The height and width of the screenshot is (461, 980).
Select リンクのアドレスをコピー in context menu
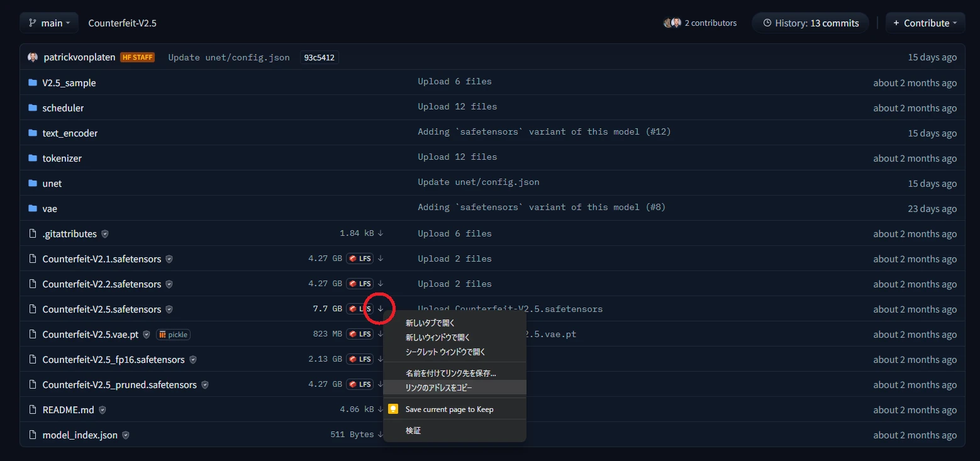pyautogui.click(x=438, y=387)
